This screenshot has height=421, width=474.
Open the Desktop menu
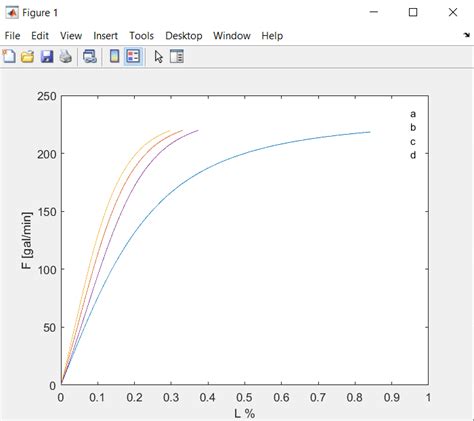point(184,36)
